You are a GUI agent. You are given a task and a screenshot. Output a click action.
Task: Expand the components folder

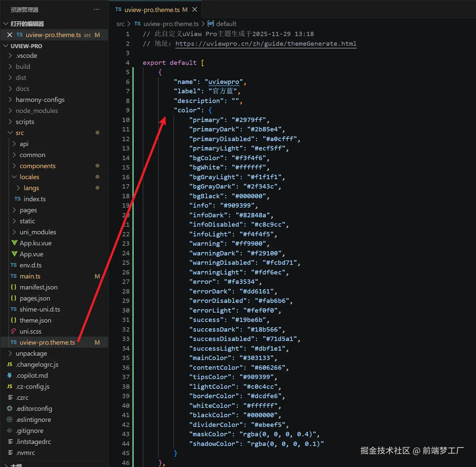click(54, 166)
